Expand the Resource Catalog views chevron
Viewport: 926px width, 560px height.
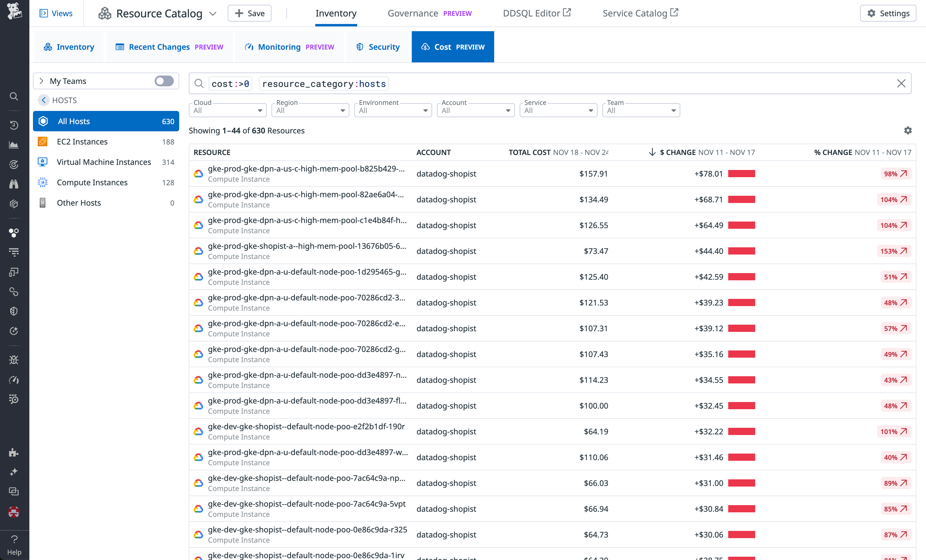(x=213, y=13)
